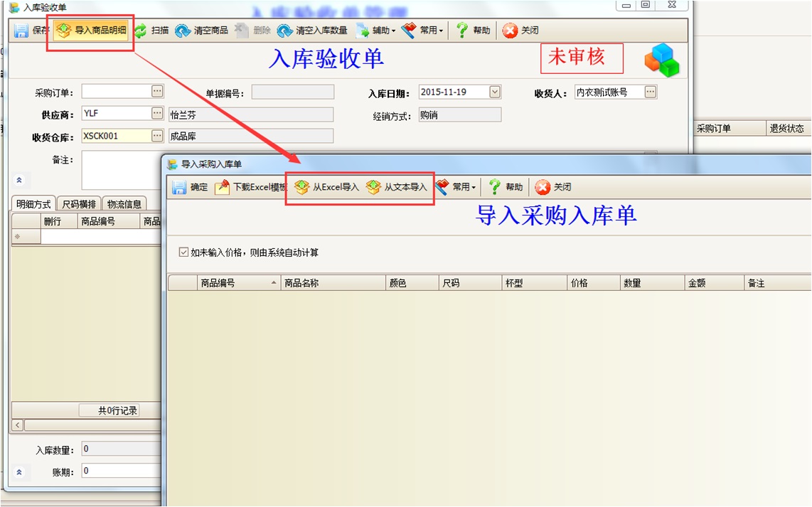Toggle auto-calculate price checkbox
Viewport: 812px width, 507px height.
(x=184, y=252)
